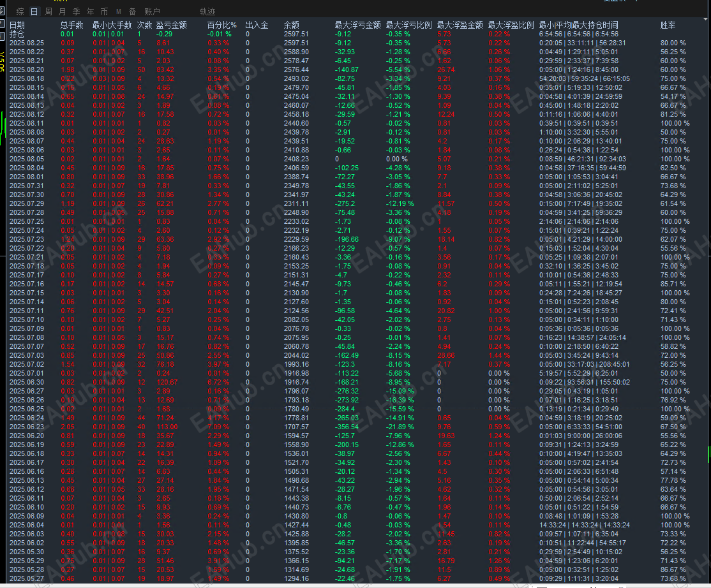
Task: Click the M tab
Action: tap(118, 11)
